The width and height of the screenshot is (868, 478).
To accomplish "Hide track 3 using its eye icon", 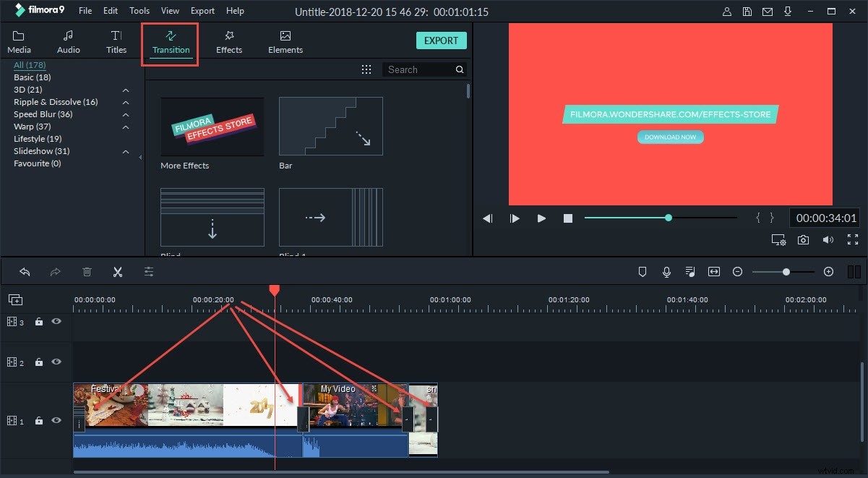I will 56,321.
